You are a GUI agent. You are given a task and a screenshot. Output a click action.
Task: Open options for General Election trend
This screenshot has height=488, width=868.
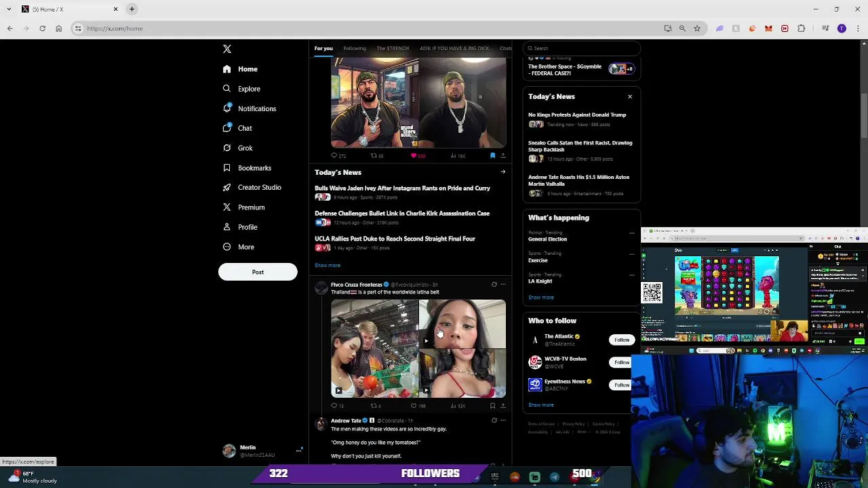631,233
